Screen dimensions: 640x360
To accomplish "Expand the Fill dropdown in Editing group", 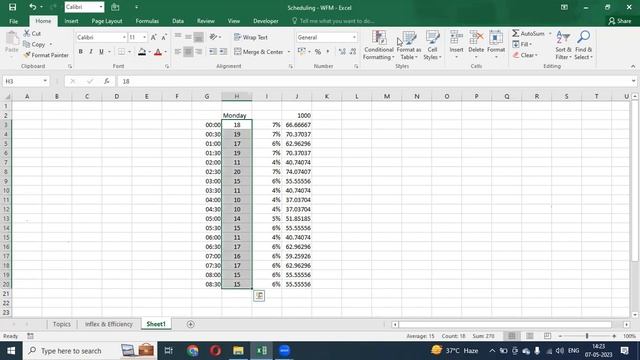I will point(530,44).
